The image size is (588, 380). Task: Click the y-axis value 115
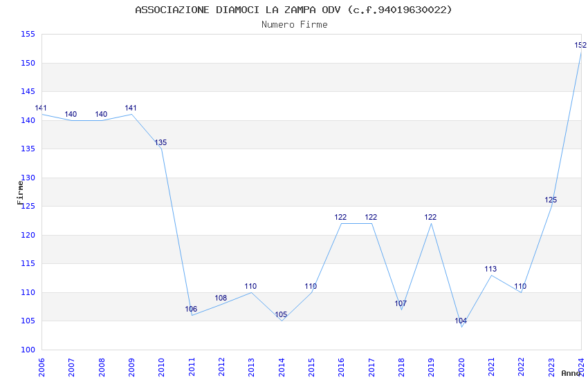[28, 263]
